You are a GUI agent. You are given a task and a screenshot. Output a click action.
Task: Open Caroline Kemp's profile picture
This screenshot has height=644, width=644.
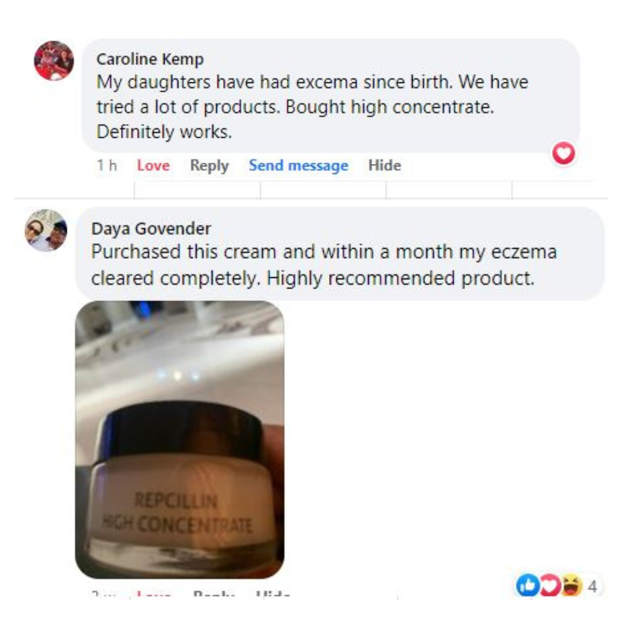point(54,60)
